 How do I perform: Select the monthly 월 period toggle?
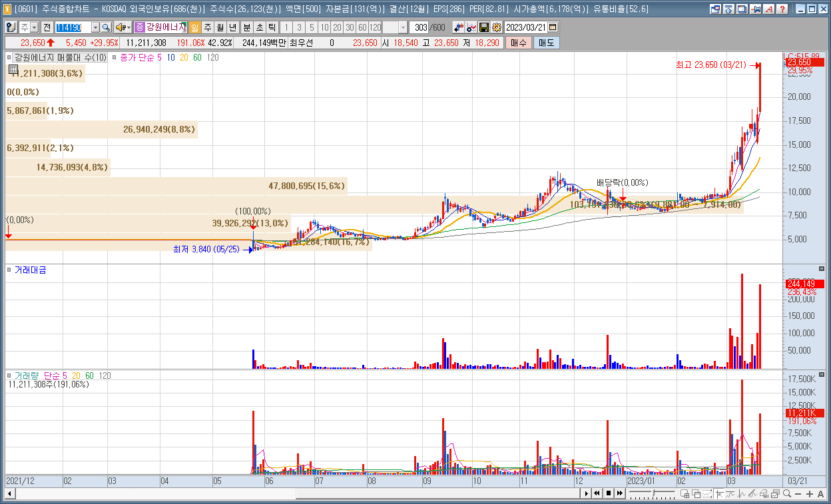click(220, 27)
